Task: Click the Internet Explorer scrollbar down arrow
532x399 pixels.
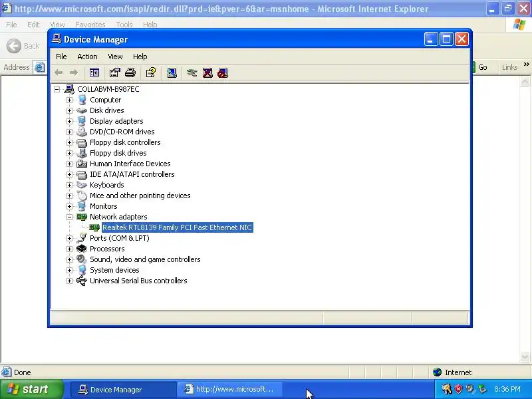Action: 525,357
